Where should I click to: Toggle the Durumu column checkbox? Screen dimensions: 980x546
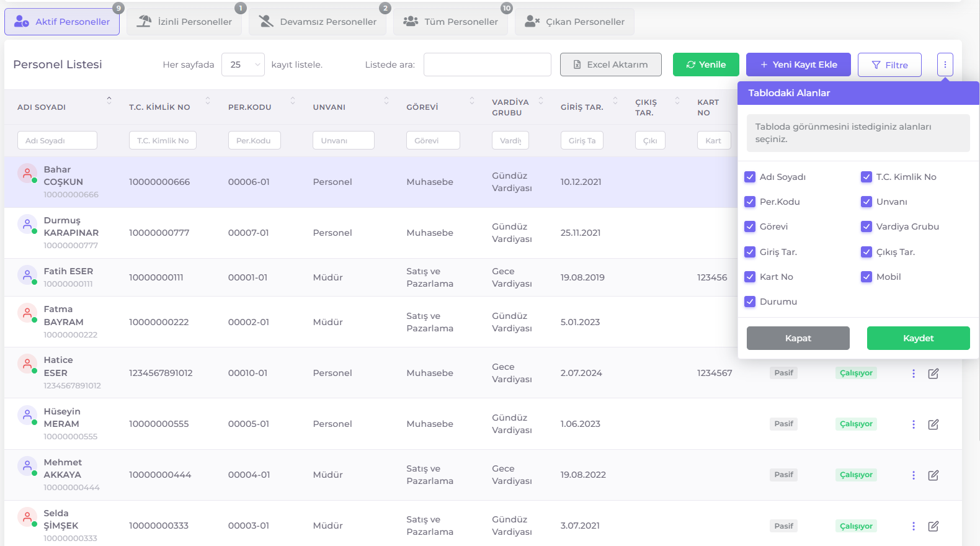(x=750, y=302)
